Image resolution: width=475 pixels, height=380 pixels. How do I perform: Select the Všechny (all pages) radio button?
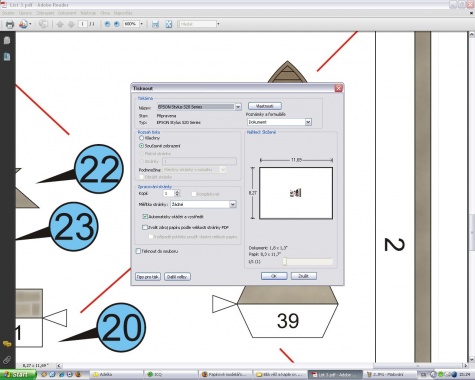pyautogui.click(x=141, y=138)
